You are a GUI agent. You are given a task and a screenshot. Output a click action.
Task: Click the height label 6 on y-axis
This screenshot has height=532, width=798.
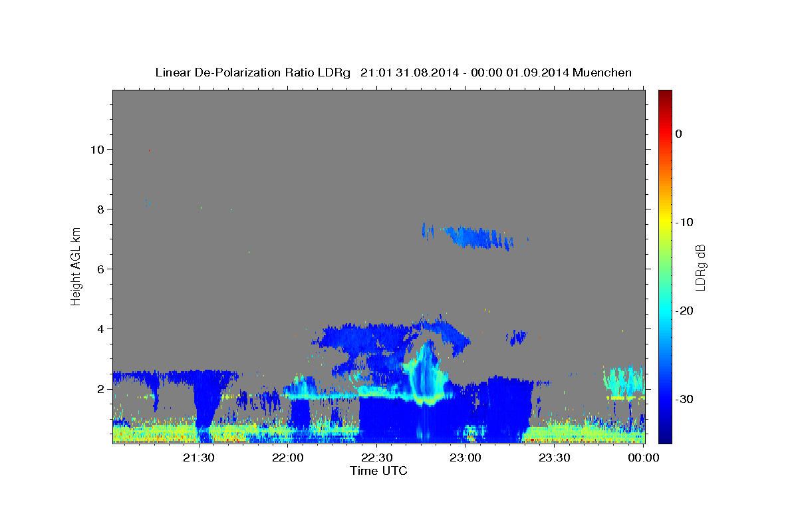101,269
